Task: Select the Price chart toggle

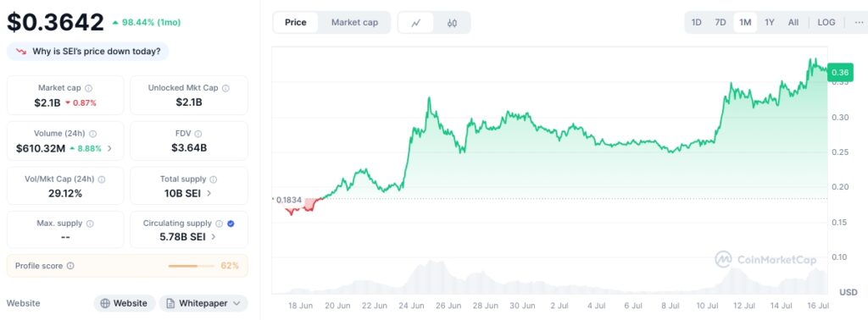Action: [296, 23]
